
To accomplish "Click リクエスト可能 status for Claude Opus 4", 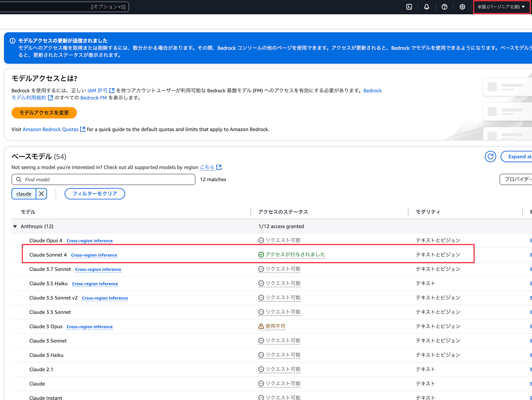I will tap(279, 240).
